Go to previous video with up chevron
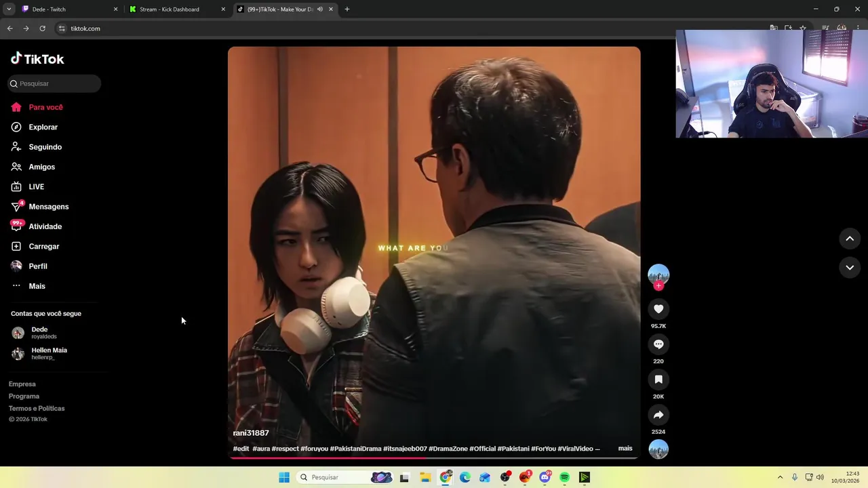Viewport: 868px width, 488px height. 850,239
